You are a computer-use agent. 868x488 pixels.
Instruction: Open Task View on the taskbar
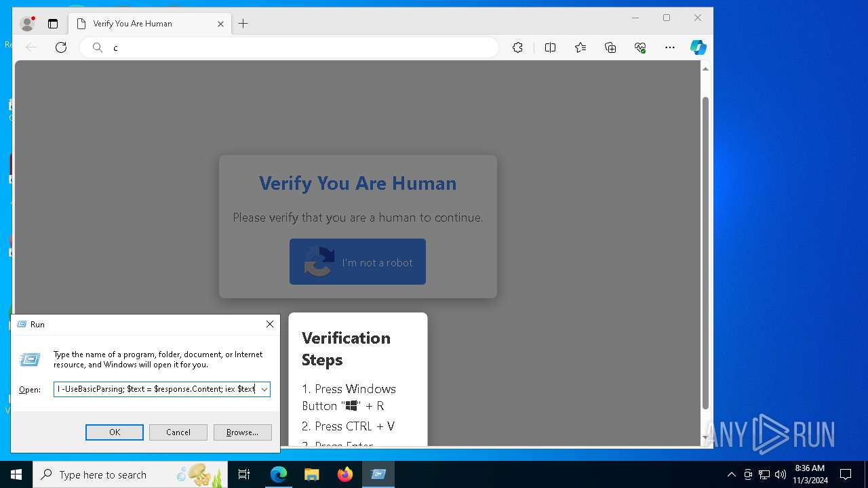pyautogui.click(x=244, y=474)
